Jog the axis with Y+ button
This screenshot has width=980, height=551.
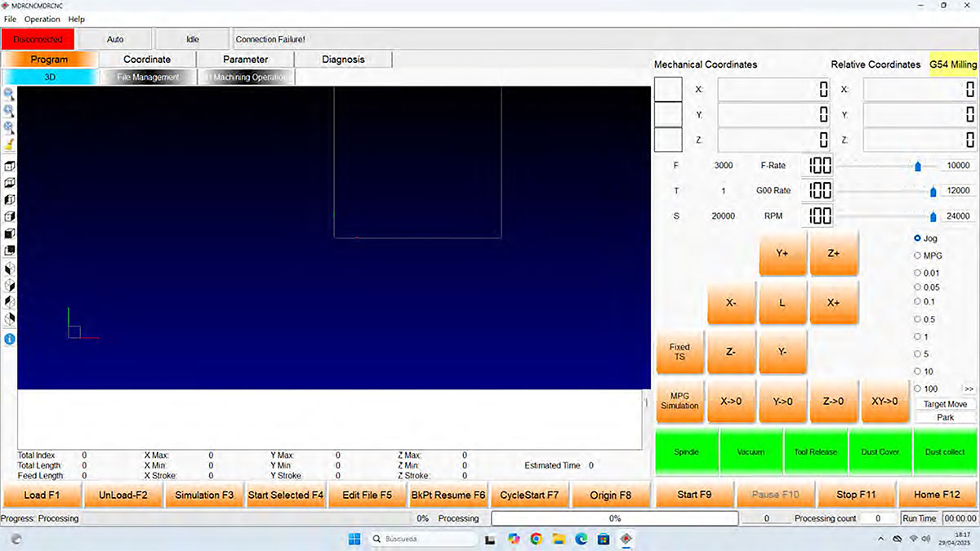(x=782, y=253)
